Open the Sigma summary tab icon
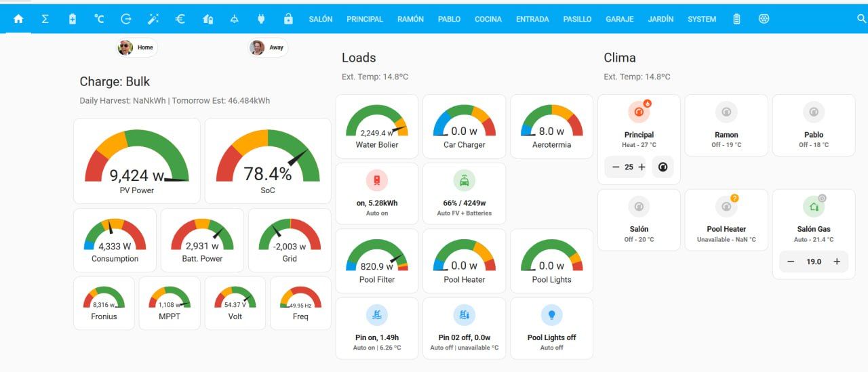The width and height of the screenshot is (868, 372). tap(45, 19)
